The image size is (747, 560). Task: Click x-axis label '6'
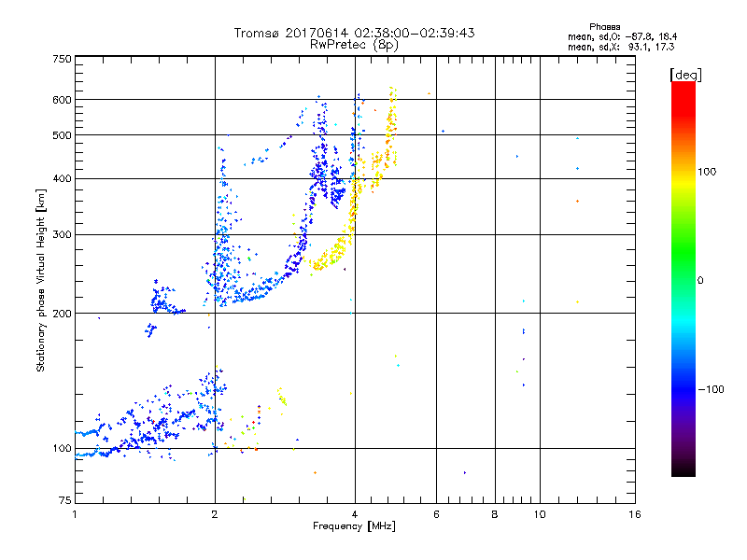tap(436, 514)
